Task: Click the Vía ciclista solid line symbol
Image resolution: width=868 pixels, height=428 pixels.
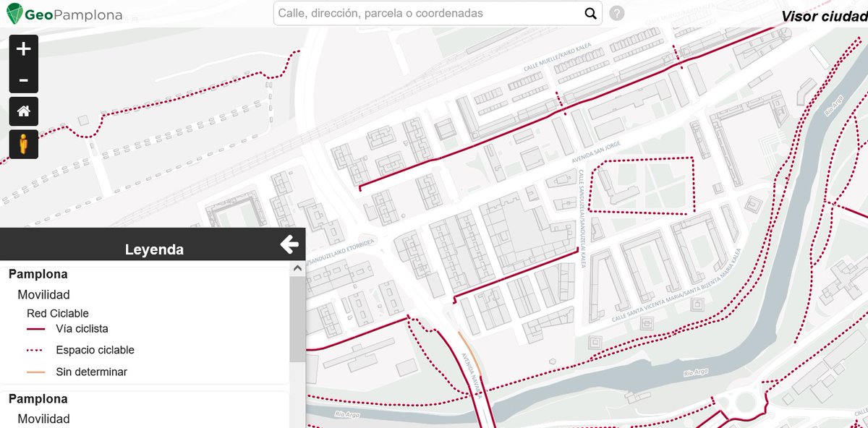Action: pyautogui.click(x=36, y=329)
